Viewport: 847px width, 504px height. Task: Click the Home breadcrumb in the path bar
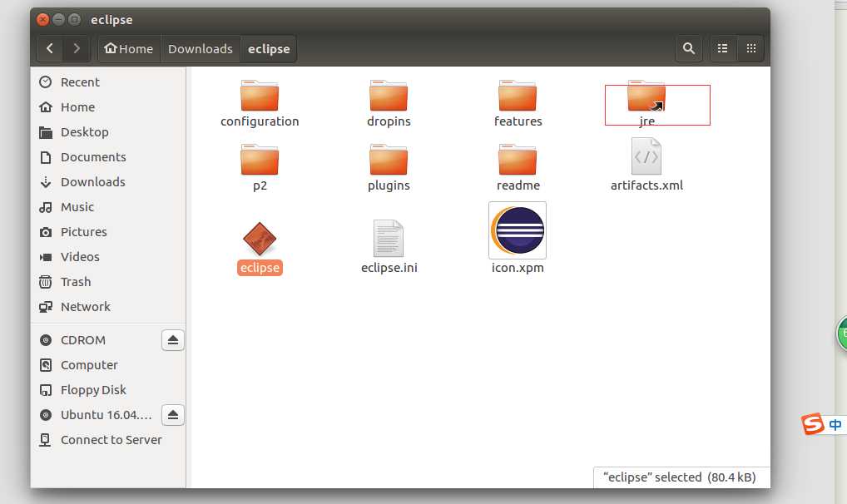click(x=129, y=48)
